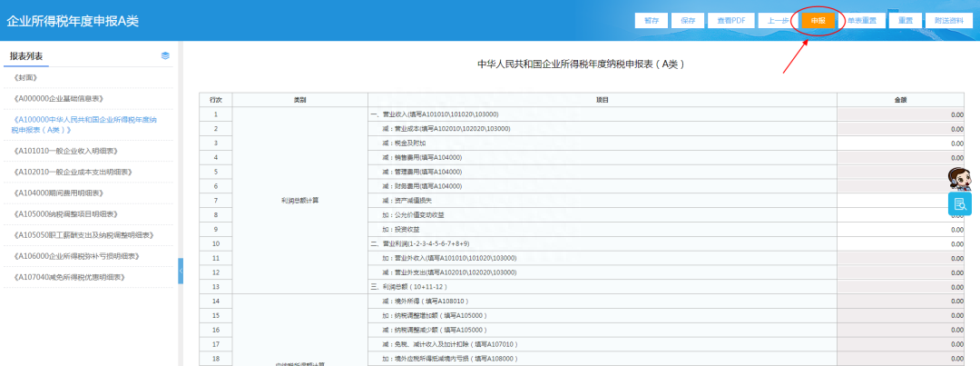Click the 重置 button

pos(906,21)
